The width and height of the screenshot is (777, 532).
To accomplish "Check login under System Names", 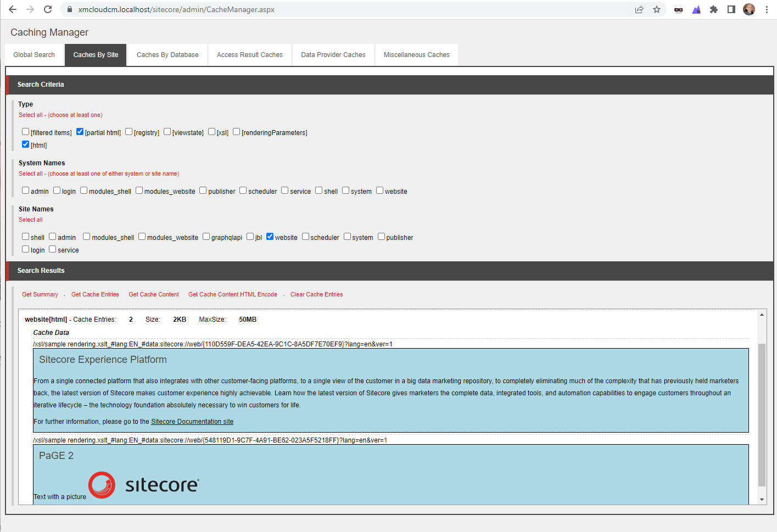I will [57, 191].
